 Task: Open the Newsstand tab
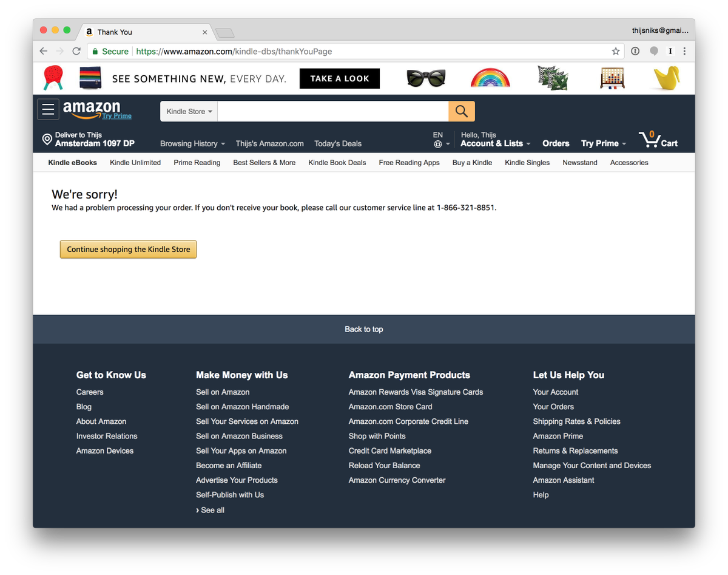coord(580,163)
